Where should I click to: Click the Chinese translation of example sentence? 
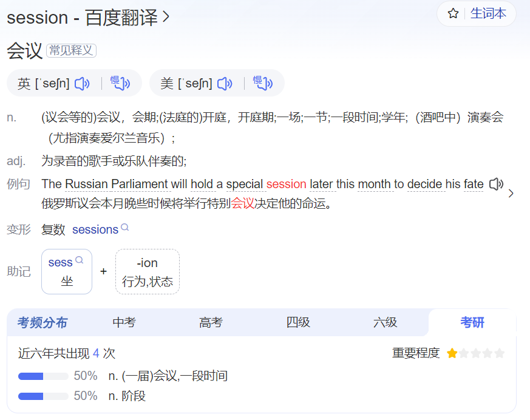coord(186,203)
